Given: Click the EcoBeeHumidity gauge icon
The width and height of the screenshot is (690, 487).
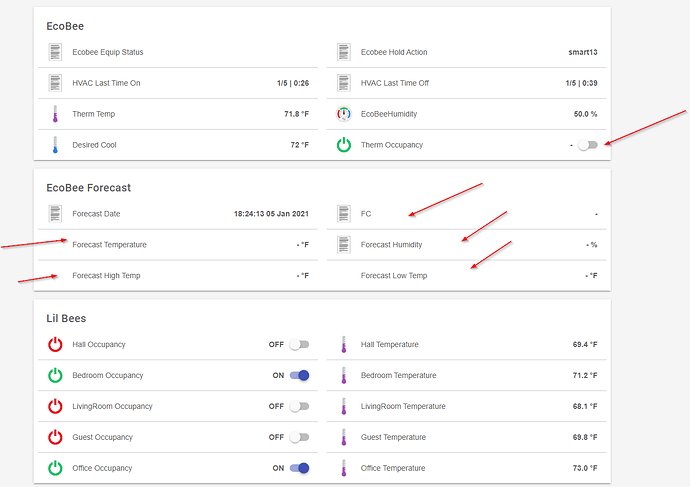Looking at the screenshot, I should [344, 114].
